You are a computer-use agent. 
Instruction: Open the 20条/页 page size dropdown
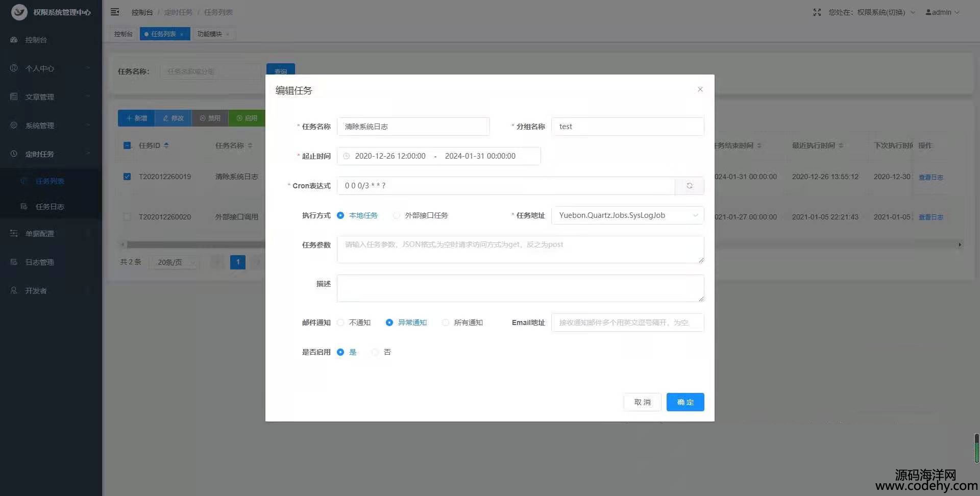(x=174, y=262)
